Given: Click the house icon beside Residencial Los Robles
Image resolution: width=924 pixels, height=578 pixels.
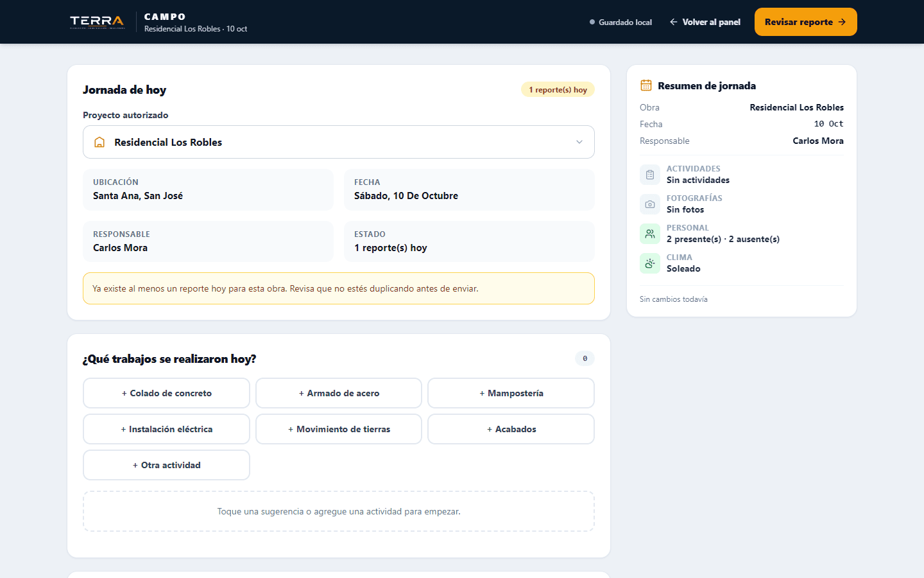Looking at the screenshot, I should (x=99, y=143).
